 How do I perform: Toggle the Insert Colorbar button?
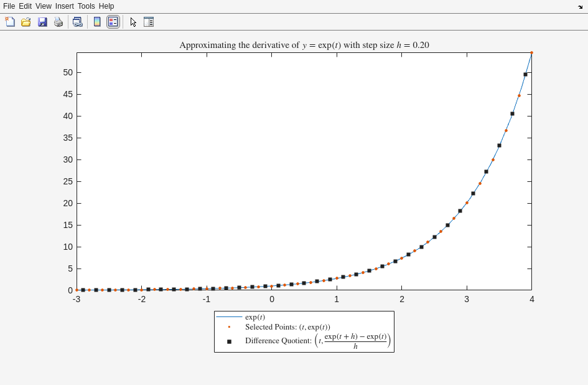[97, 22]
